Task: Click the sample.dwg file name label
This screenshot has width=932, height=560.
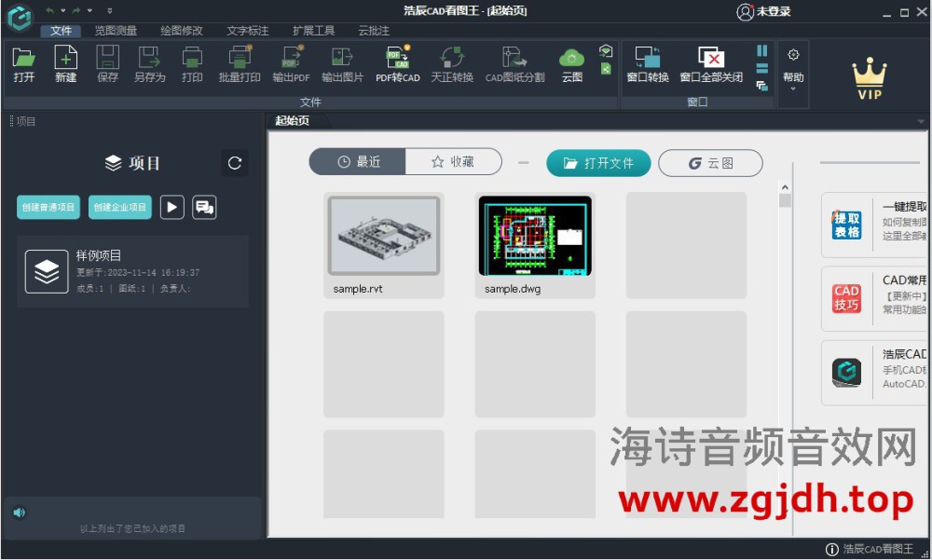Action: 513,289
